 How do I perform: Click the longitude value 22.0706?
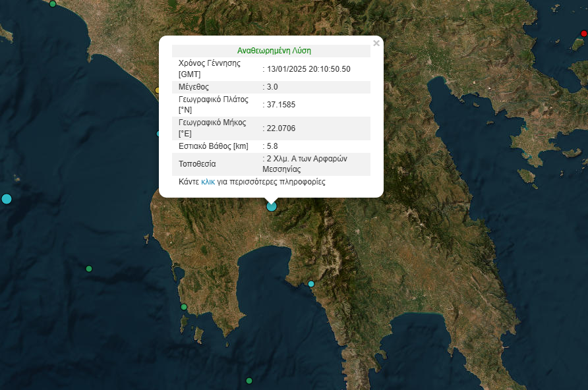pos(281,128)
